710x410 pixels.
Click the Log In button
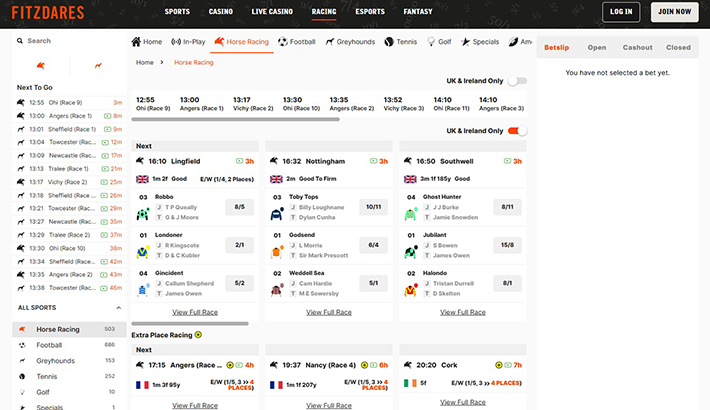[x=621, y=12]
